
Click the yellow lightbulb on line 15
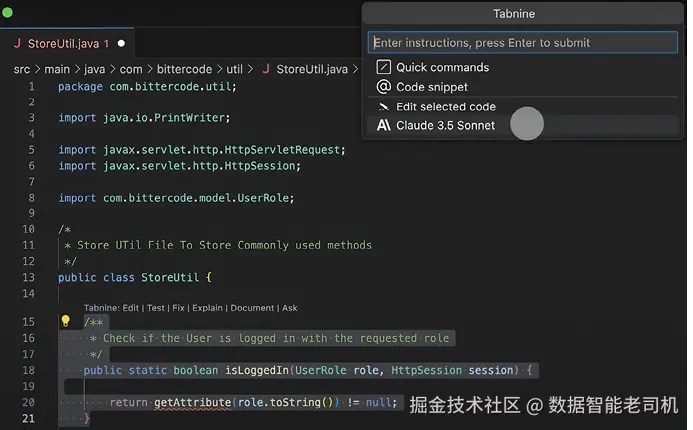[65, 321]
